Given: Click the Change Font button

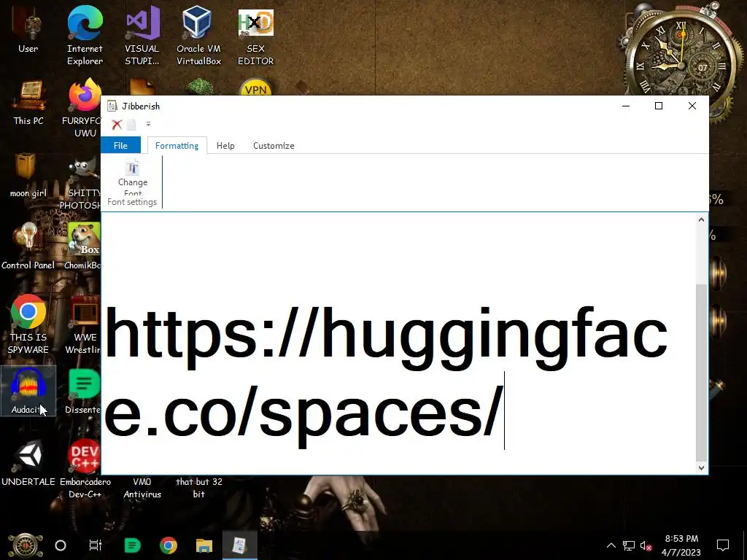Looking at the screenshot, I should 133,178.
